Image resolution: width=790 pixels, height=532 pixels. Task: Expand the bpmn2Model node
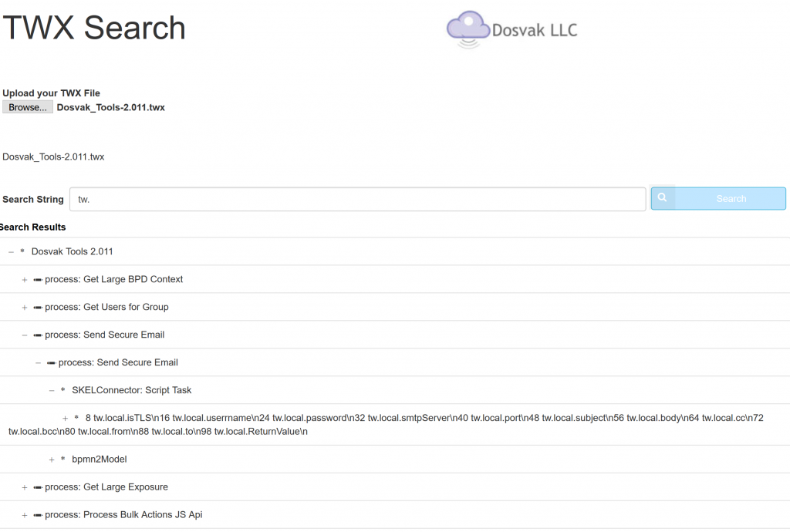52,460
